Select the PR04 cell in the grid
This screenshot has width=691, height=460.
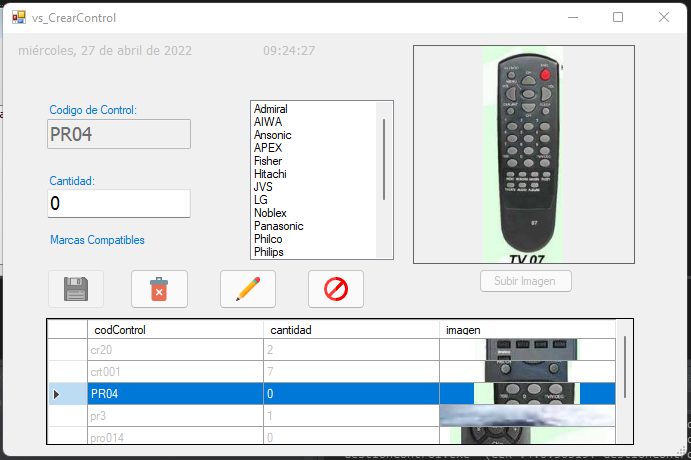tap(175, 394)
